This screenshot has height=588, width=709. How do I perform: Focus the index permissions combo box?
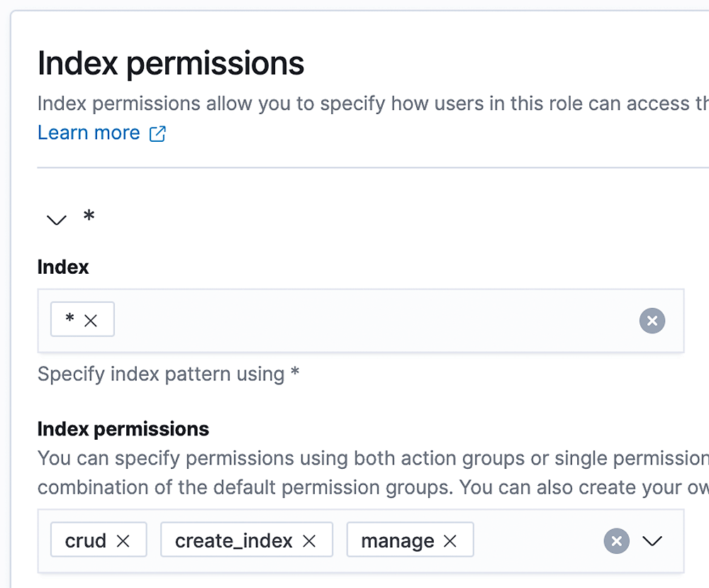click(x=535, y=541)
